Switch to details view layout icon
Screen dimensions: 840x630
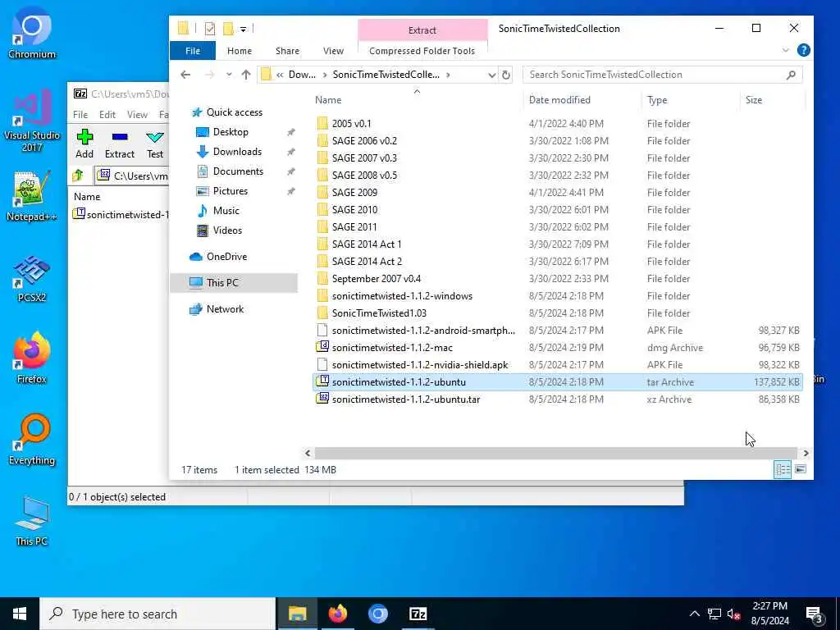[782, 470]
